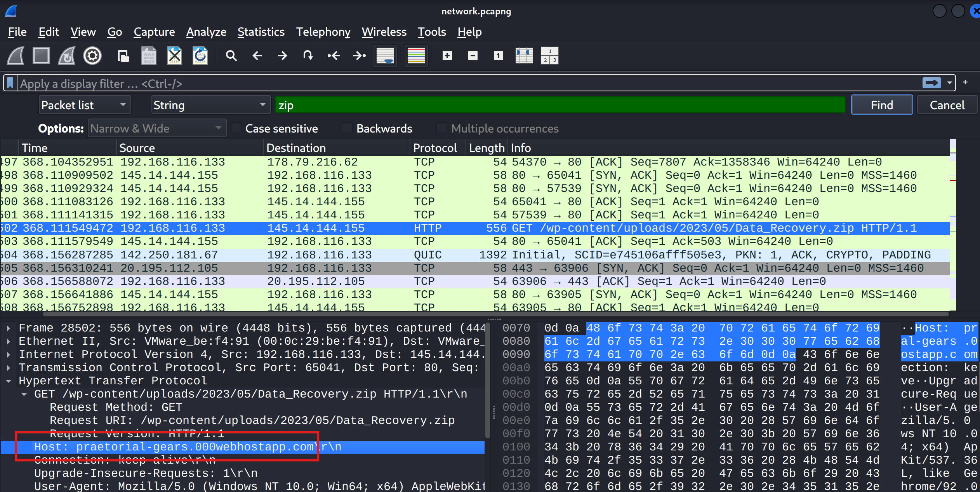
Task: Open the Packet list search-in dropdown
Action: point(84,105)
